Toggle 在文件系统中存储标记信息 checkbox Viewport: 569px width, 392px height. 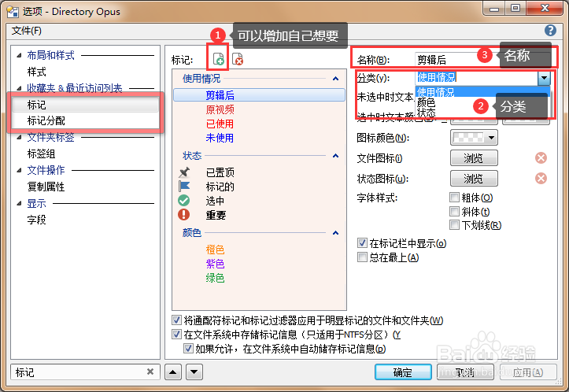click(x=177, y=335)
